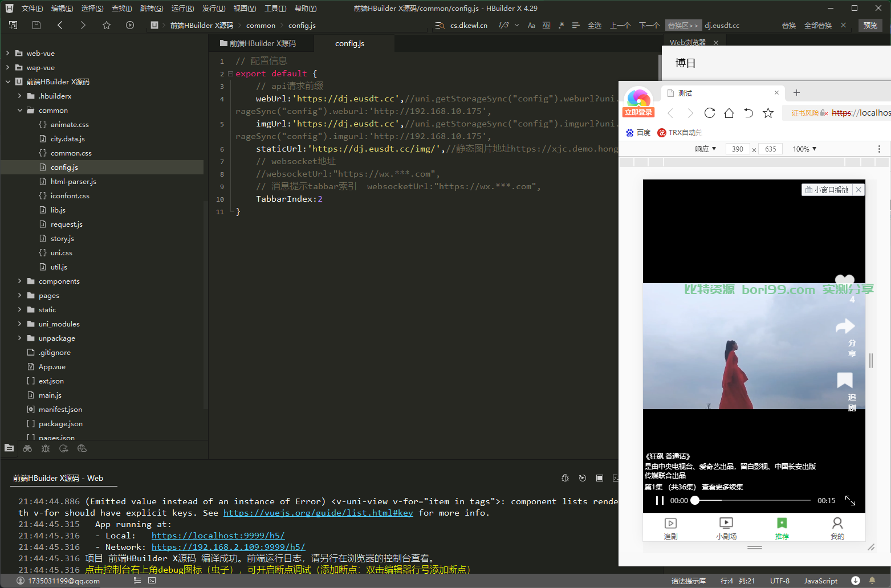The image size is (891, 588).
Task: Open the 运行(R) menu
Action: 182,8
